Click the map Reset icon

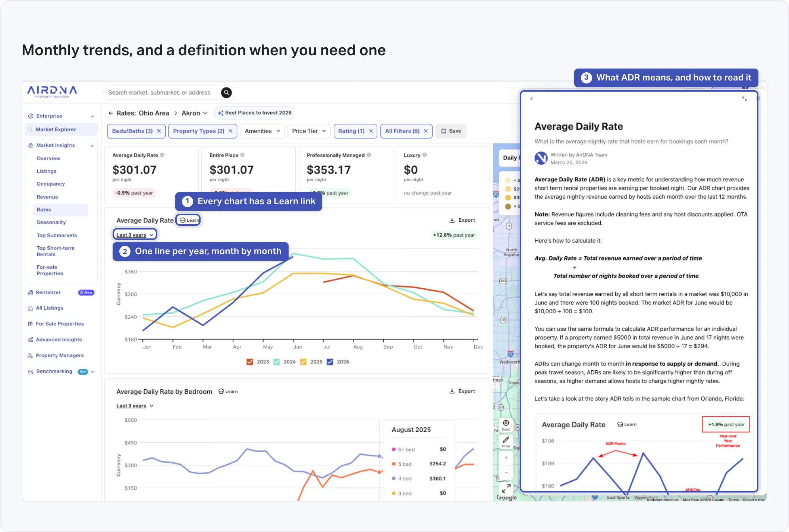[x=506, y=425]
